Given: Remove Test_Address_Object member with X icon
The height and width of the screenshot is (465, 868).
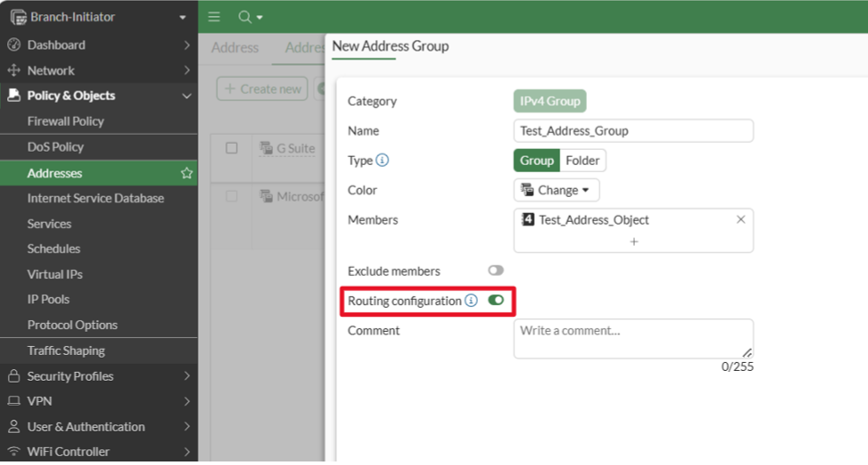Looking at the screenshot, I should [741, 219].
